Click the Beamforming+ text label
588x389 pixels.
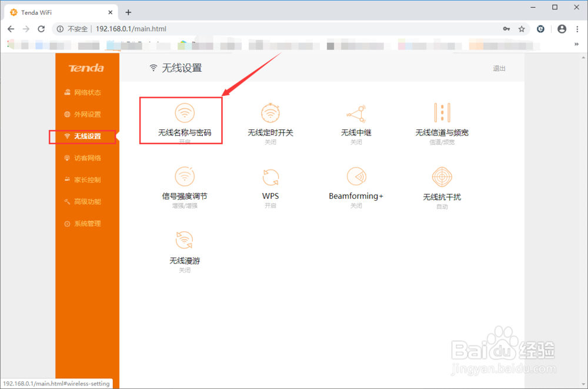click(356, 196)
